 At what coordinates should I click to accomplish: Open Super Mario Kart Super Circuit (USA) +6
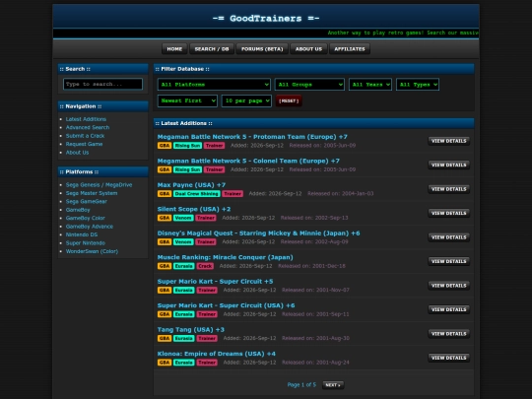coord(226,305)
